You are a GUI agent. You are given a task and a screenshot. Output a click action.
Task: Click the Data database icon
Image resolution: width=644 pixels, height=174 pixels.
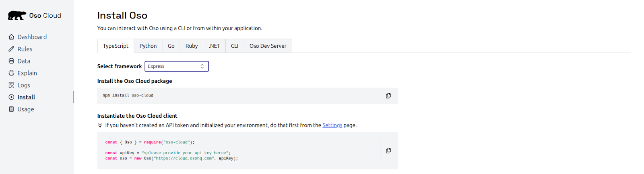click(11, 61)
